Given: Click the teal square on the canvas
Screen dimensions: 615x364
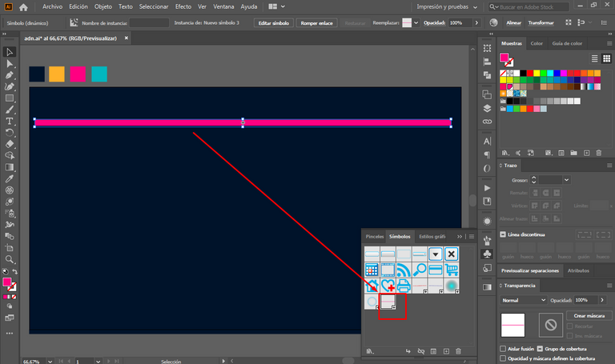Looking at the screenshot, I should 99,74.
